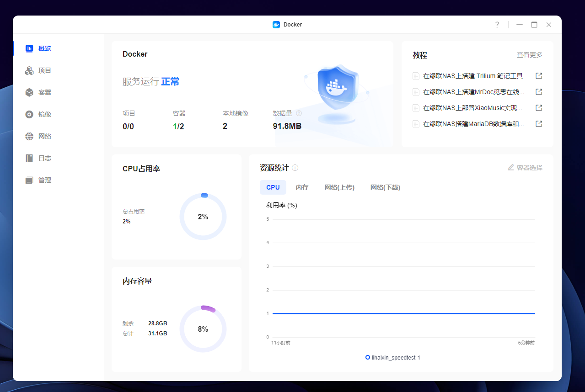Viewport: 585px width, 392px height.
Task: Click the 本地镜像 count 2
Action: pyautogui.click(x=225, y=127)
